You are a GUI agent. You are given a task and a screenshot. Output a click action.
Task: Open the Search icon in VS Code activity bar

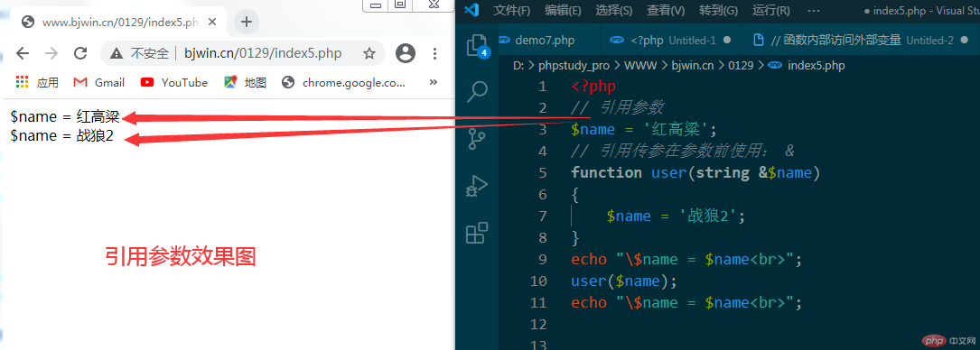[477, 92]
